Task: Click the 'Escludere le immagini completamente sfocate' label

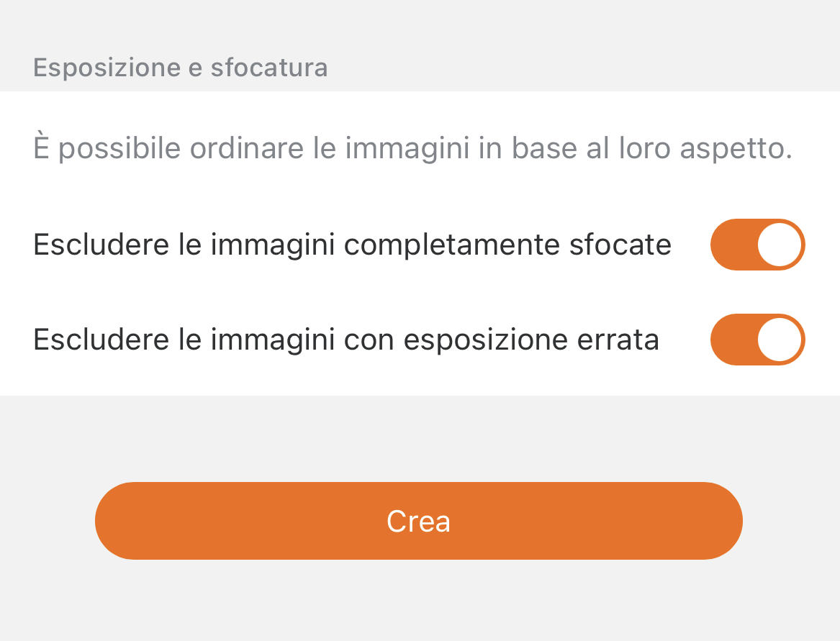Action: [x=352, y=245]
